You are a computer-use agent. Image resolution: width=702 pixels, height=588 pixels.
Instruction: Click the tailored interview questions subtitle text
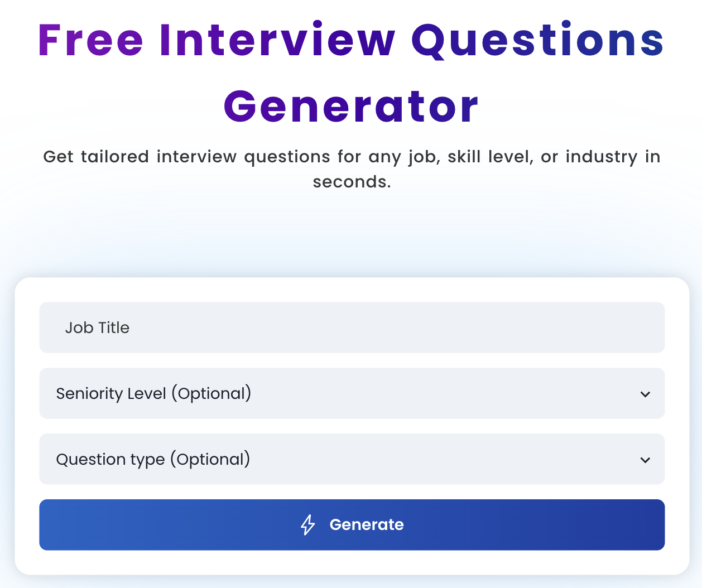point(352,167)
